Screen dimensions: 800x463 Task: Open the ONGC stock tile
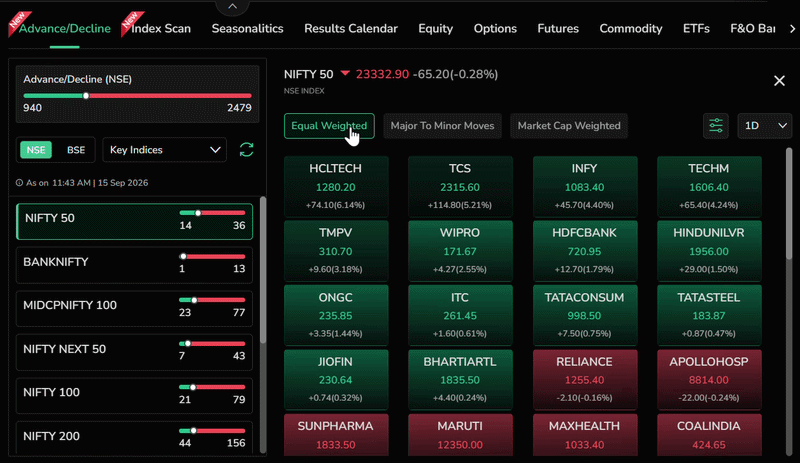(x=336, y=315)
